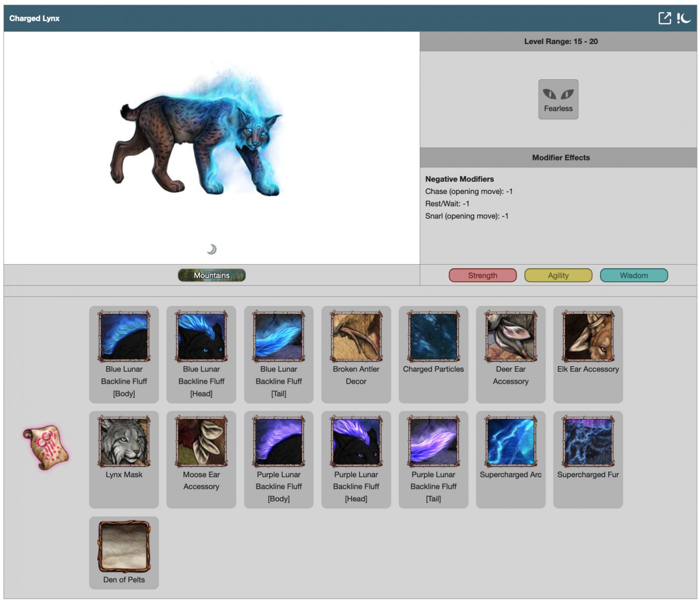This screenshot has height=605, width=700.
Task: Click the Broken Antler Decor icon
Action: (x=356, y=337)
